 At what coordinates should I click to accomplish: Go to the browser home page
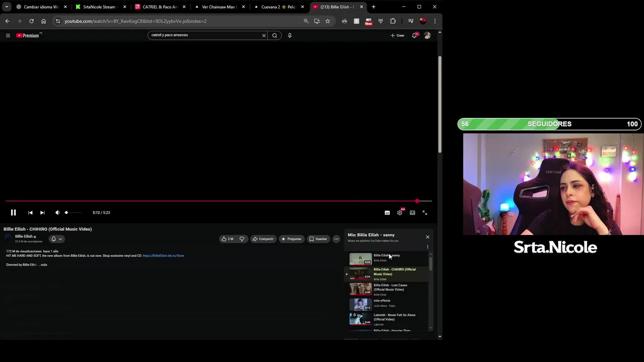(43, 21)
